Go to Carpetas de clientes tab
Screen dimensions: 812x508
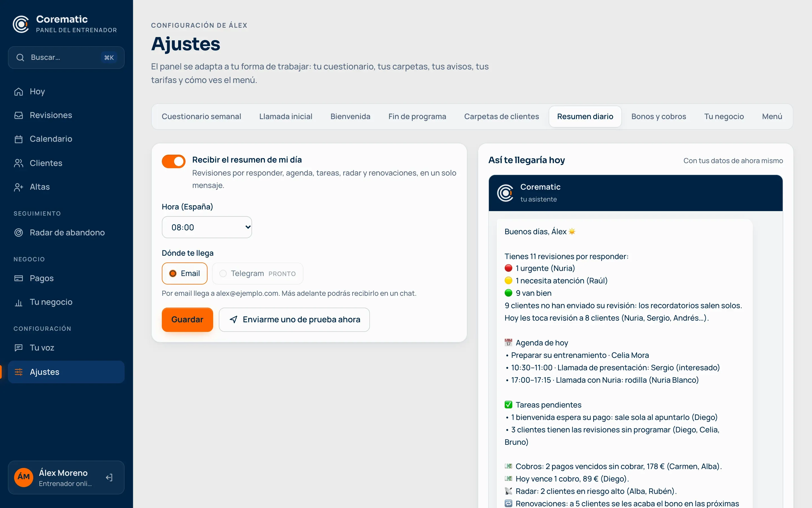[x=501, y=117]
